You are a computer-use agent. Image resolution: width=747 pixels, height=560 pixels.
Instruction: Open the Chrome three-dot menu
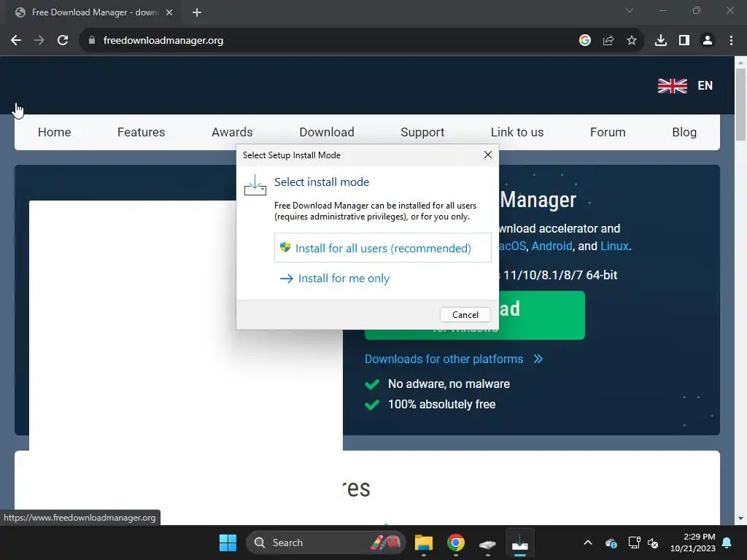(x=731, y=41)
